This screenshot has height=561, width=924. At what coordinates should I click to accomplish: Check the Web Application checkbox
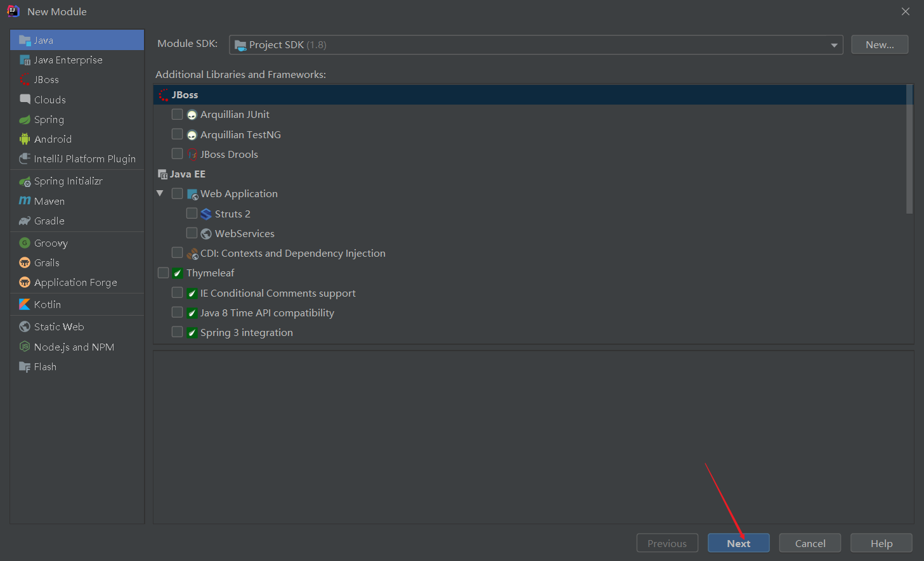click(178, 193)
